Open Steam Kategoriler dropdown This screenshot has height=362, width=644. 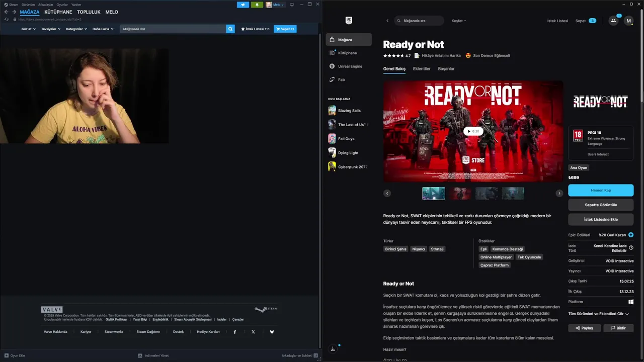pos(76,29)
